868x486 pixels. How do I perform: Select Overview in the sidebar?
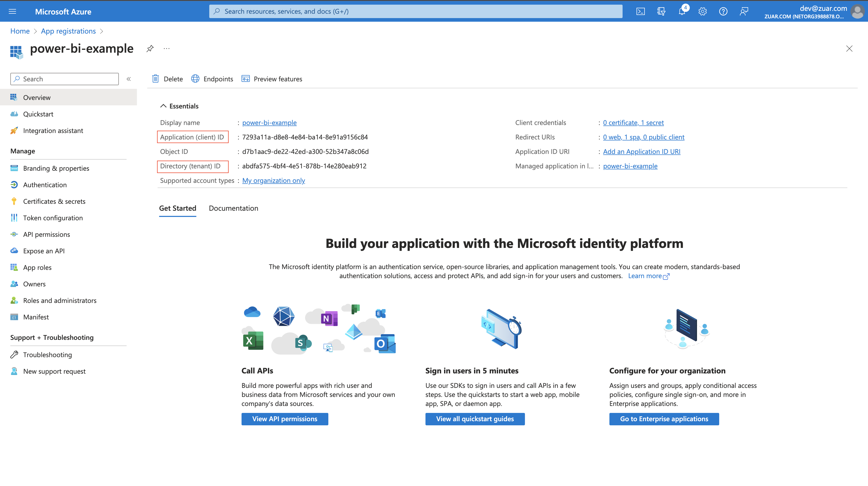pos(68,97)
